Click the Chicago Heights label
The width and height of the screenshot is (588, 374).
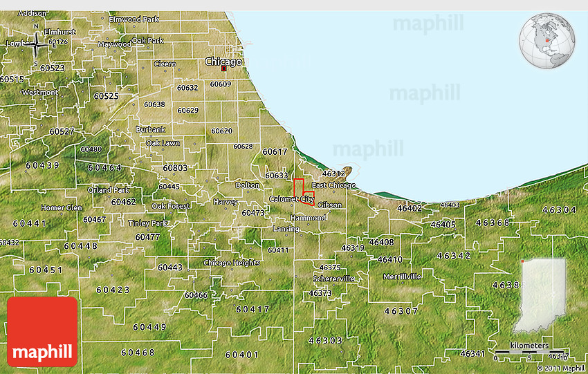click(x=232, y=263)
